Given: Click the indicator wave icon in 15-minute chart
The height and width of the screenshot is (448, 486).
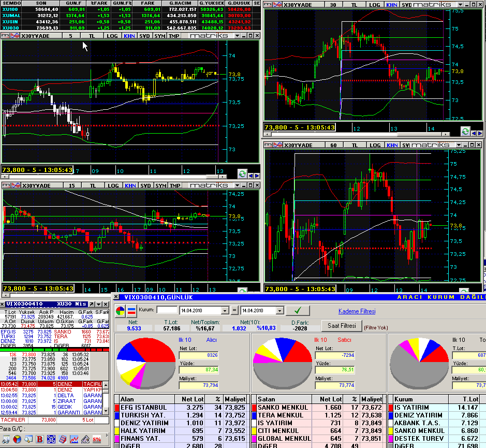Looking at the screenshot, I should (16, 185).
